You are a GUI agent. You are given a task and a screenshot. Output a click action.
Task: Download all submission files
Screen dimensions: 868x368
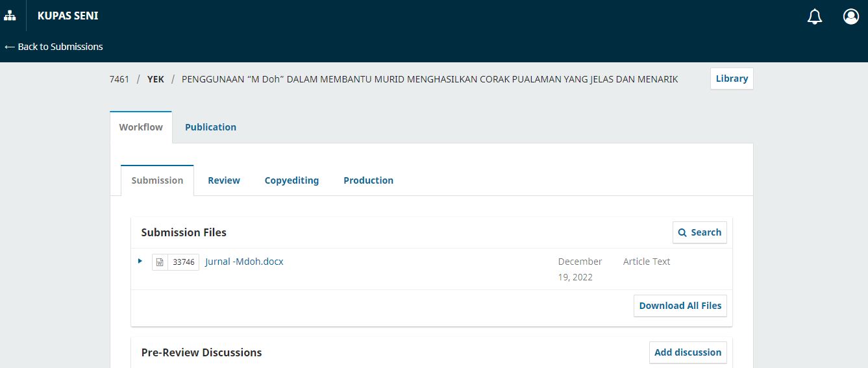[x=680, y=306]
